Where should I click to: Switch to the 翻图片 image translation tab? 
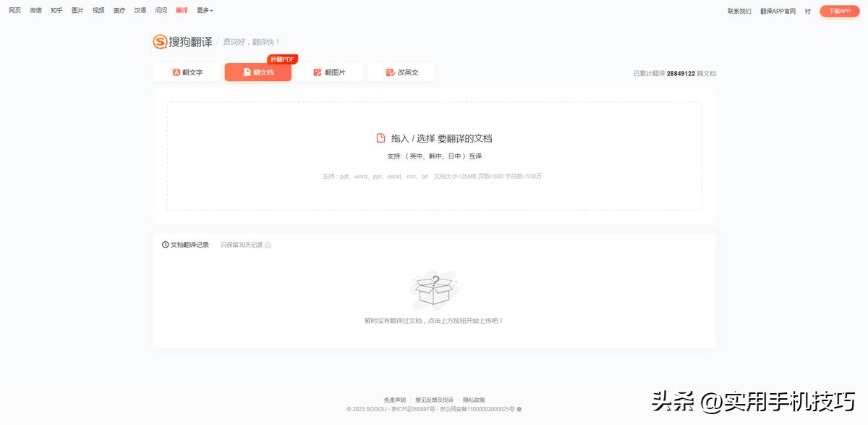pos(329,72)
